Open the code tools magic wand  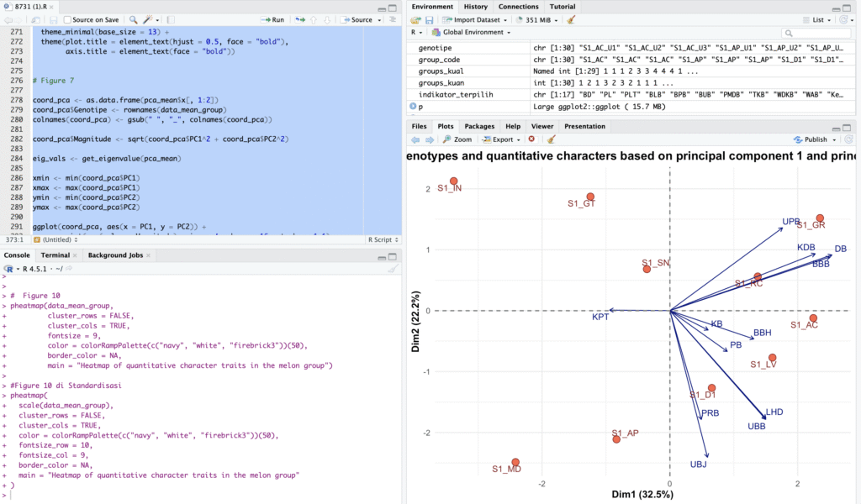[x=149, y=19]
